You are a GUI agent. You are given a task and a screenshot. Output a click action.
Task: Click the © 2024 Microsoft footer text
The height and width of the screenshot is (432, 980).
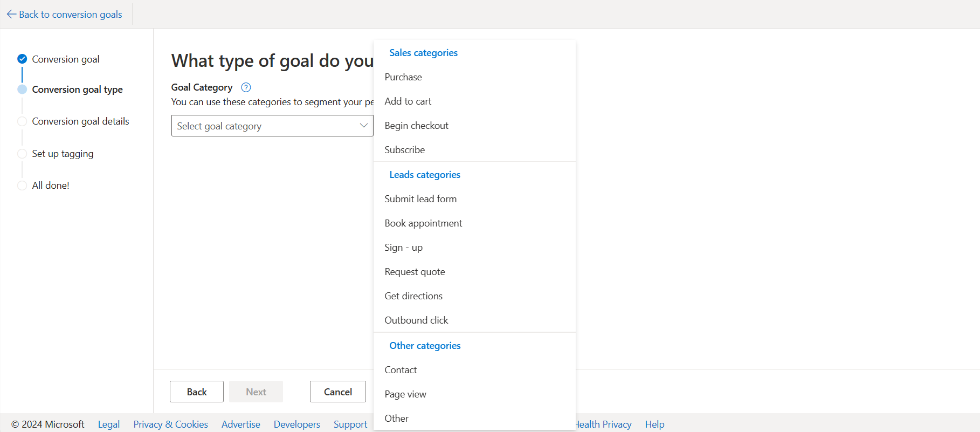[48, 424]
